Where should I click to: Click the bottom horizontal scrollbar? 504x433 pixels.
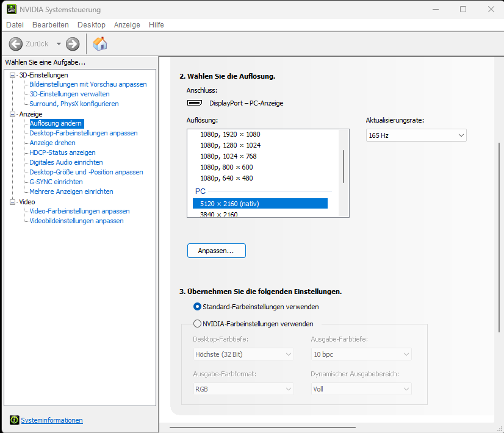coord(262,428)
